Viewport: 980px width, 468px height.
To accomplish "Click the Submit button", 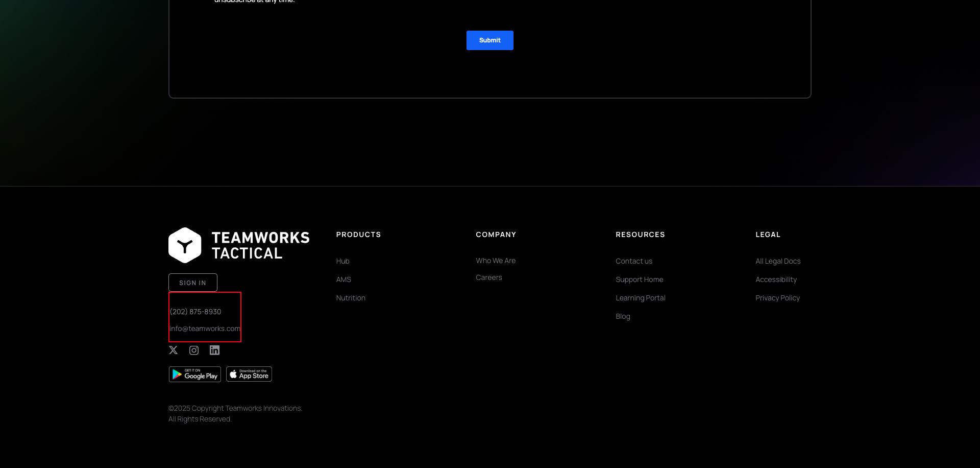I will [x=489, y=40].
